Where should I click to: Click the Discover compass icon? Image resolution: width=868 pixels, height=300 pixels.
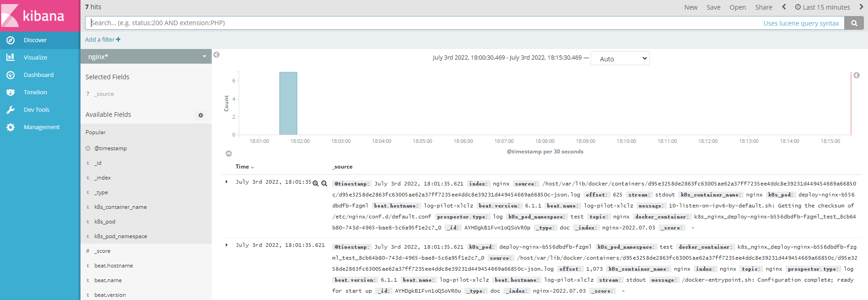(11, 40)
